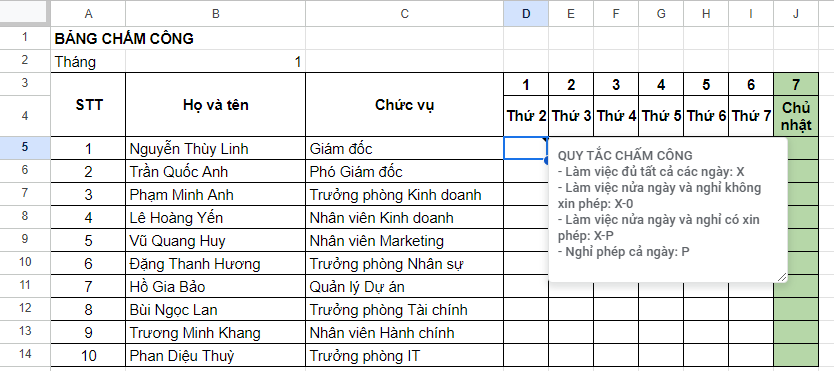Select the Chủ nhật header cell

pyautogui.click(x=796, y=116)
